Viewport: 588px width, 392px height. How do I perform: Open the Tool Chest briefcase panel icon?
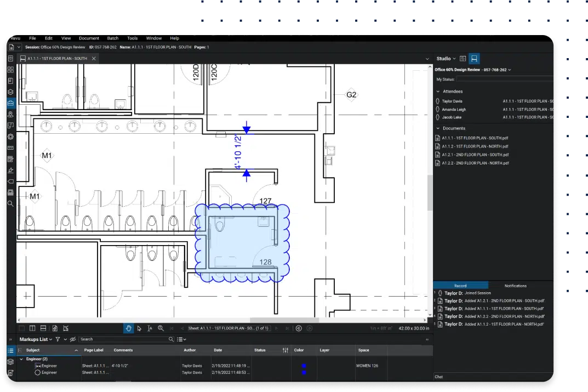(x=10, y=103)
